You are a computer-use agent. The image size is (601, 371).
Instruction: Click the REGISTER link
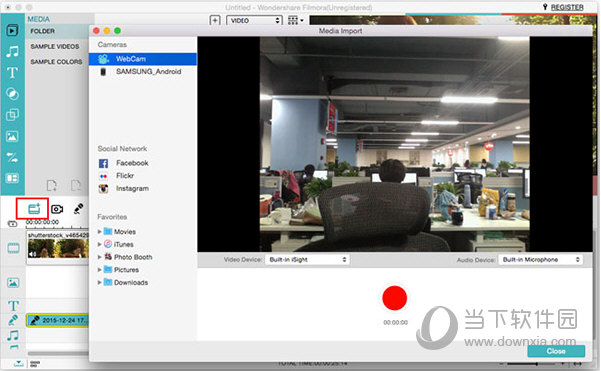(x=567, y=7)
